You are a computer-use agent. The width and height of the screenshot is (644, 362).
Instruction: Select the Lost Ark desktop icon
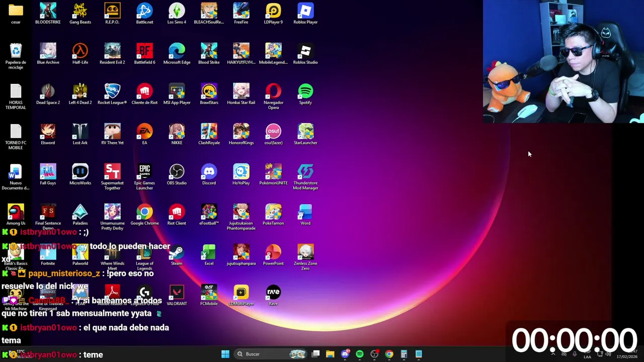coord(80,134)
